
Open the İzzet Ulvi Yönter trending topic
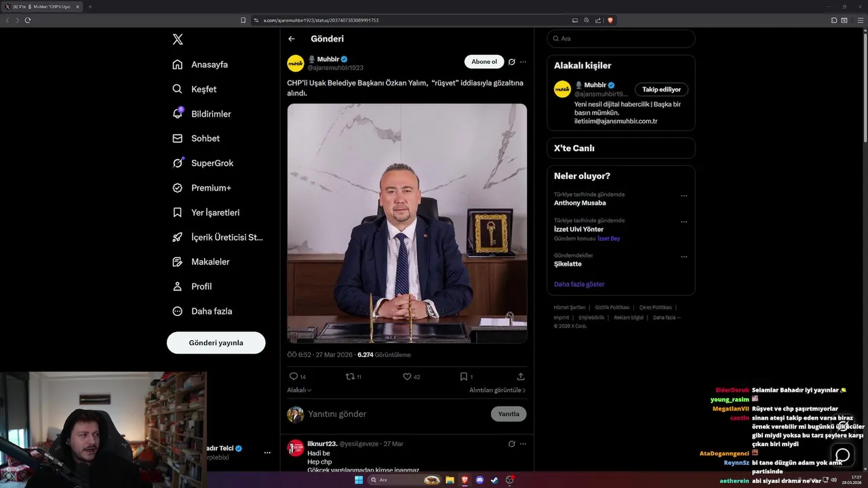point(578,229)
